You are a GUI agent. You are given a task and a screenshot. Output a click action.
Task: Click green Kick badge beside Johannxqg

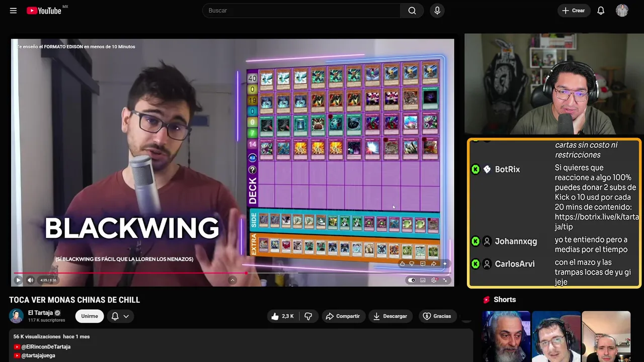475,241
